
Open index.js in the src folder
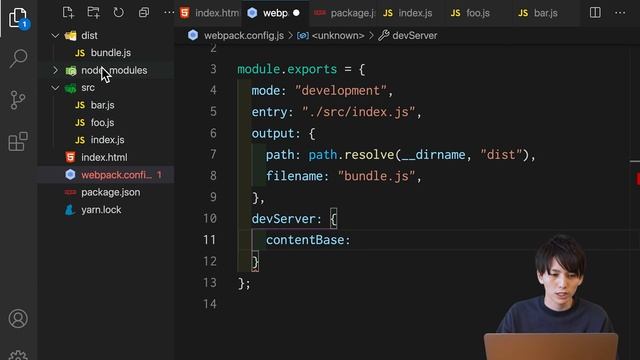click(106, 140)
